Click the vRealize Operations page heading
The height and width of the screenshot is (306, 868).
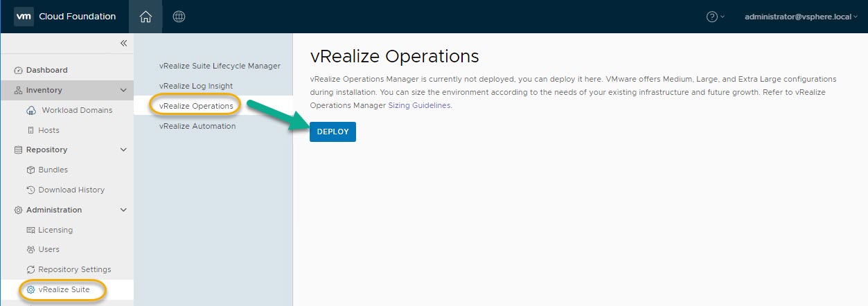tap(394, 56)
